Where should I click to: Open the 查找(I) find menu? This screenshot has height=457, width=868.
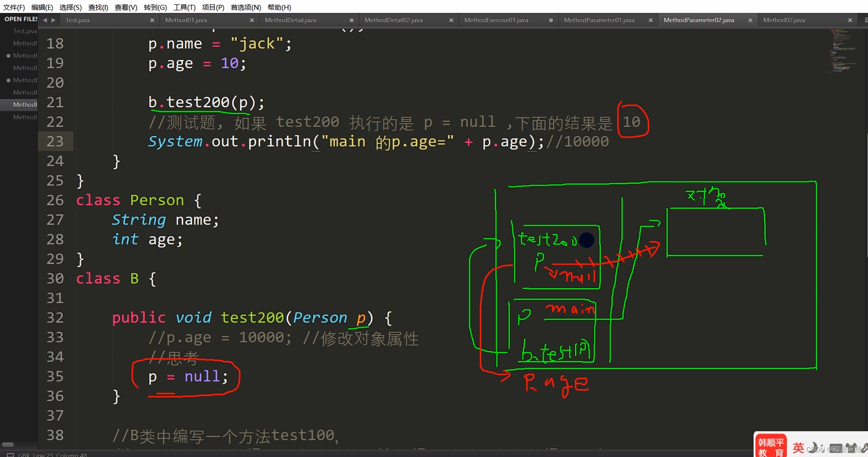(98, 7)
